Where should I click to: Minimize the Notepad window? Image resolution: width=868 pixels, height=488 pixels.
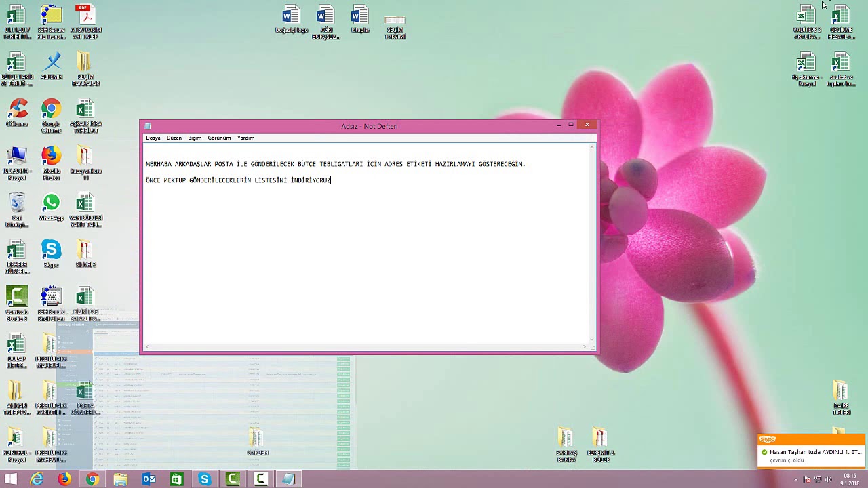click(x=558, y=125)
